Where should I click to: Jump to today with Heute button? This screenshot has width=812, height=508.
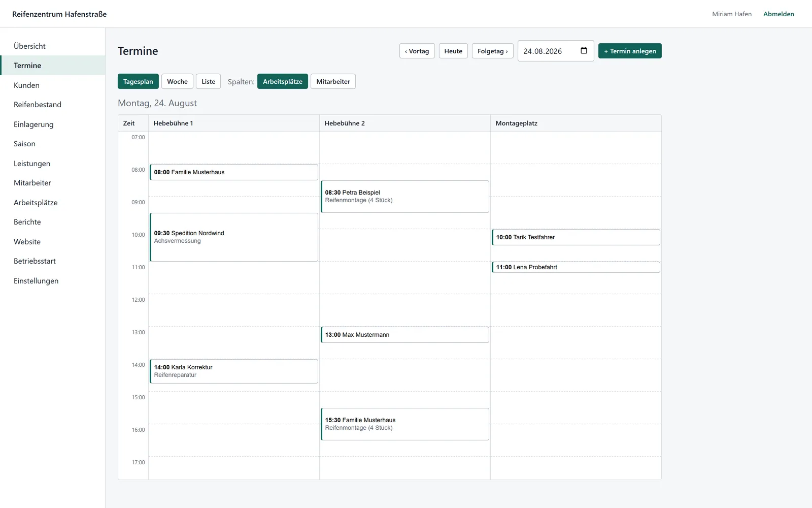(x=453, y=51)
